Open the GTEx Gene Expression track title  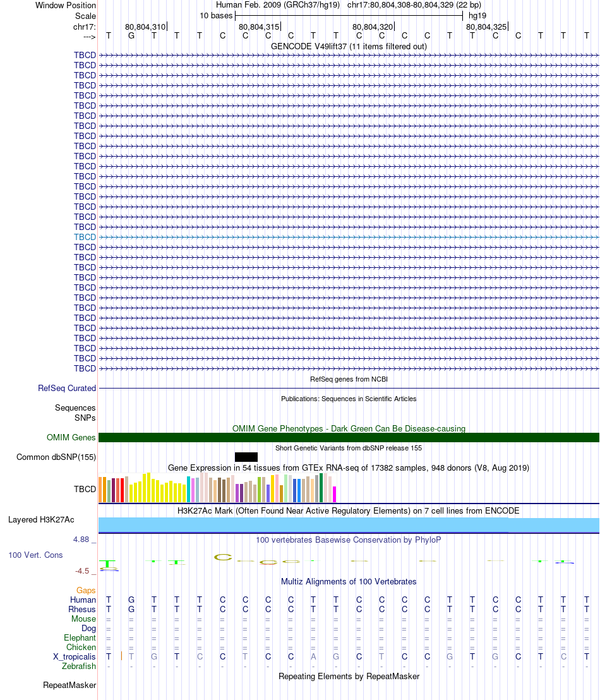349,468
